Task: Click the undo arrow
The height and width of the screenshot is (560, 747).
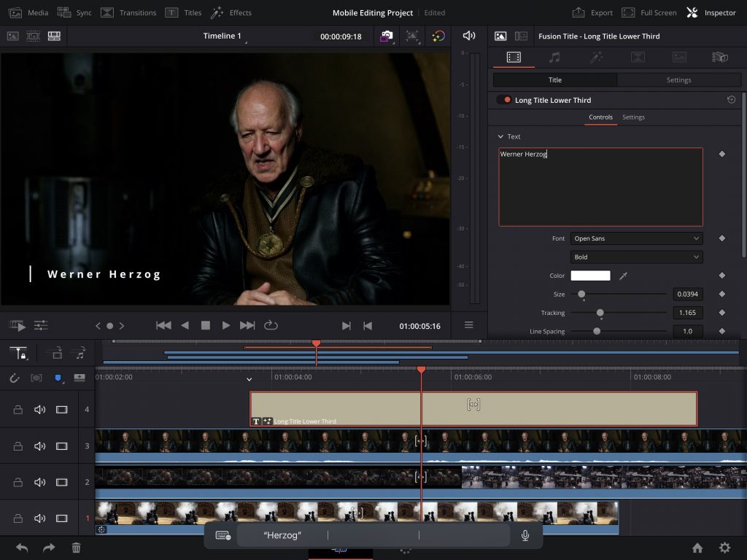Action: point(22,548)
